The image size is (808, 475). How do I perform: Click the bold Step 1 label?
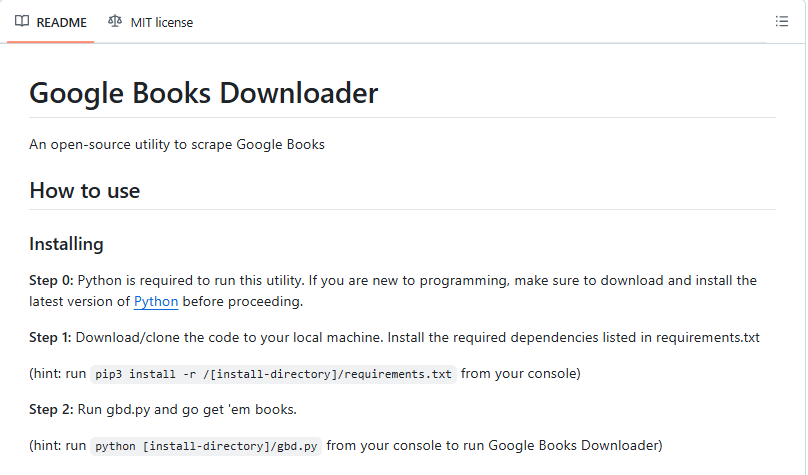point(51,337)
